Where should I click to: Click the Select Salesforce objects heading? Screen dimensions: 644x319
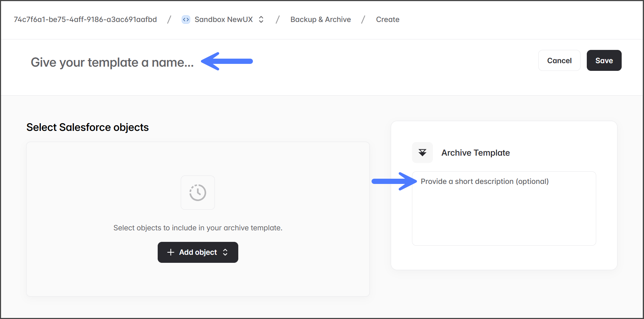[88, 127]
